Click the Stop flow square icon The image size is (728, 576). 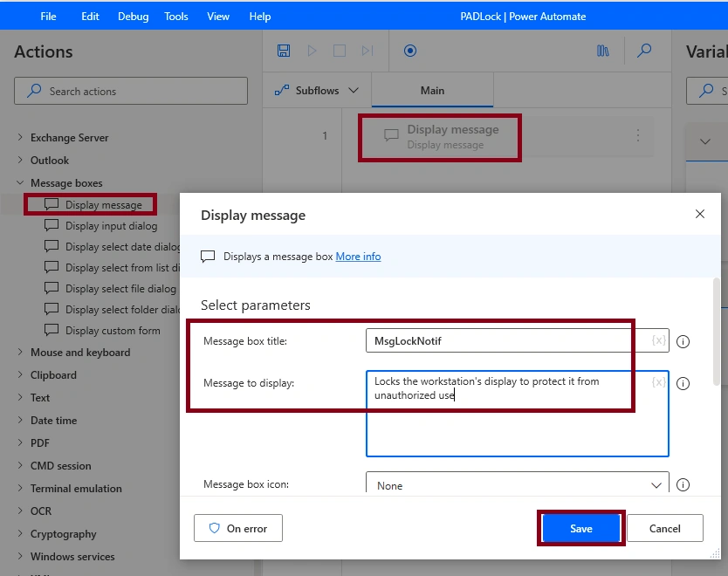340,51
